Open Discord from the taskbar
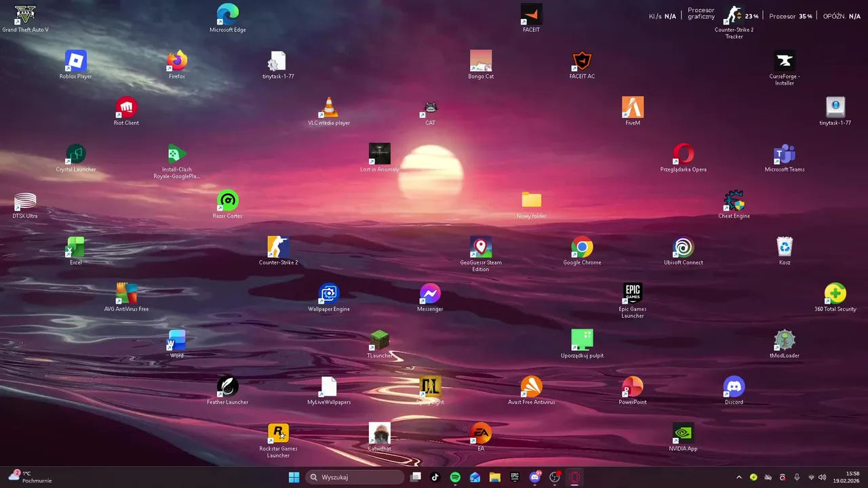The height and width of the screenshot is (488, 868). point(535,477)
